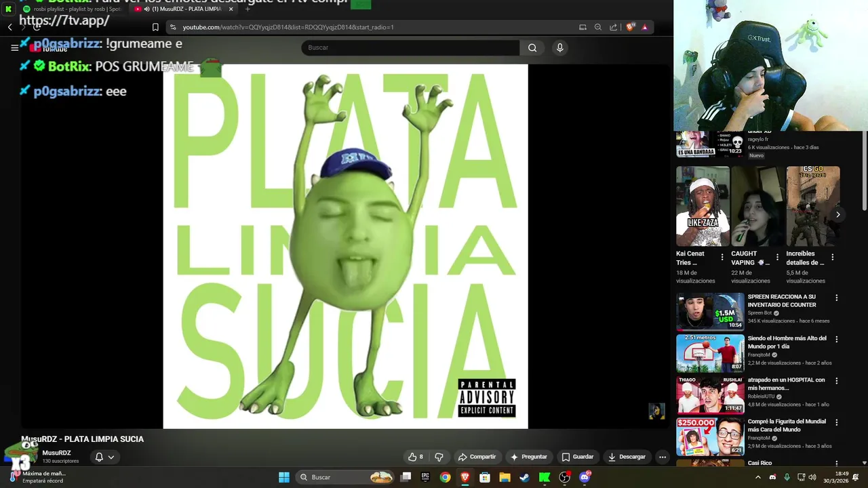Open Siendo el Hombre más Alto title
This screenshot has width=868, height=488.
click(787, 342)
